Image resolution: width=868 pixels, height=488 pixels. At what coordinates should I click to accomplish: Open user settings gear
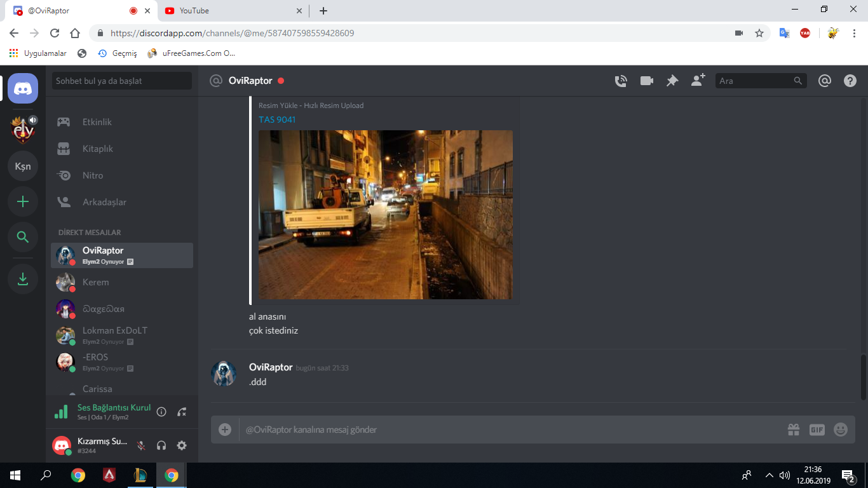[182, 445]
